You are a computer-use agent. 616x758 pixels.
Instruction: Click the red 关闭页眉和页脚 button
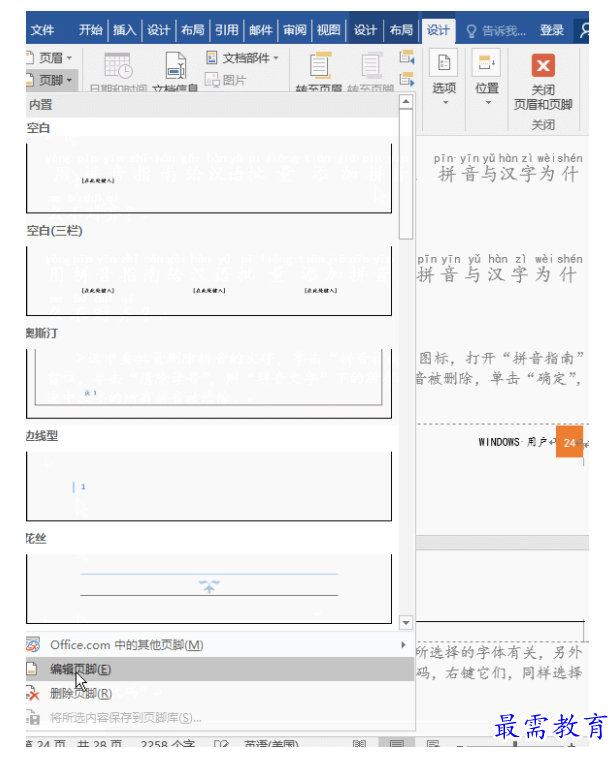543,81
